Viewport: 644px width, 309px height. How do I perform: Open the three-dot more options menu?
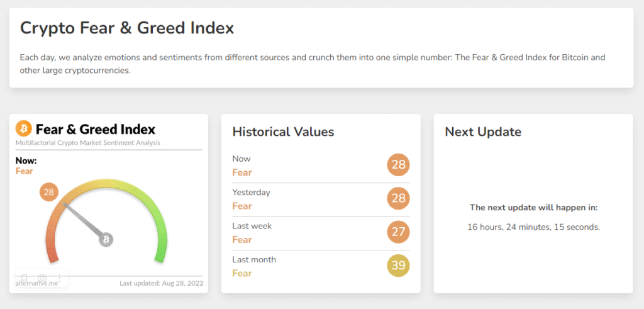click(60, 278)
